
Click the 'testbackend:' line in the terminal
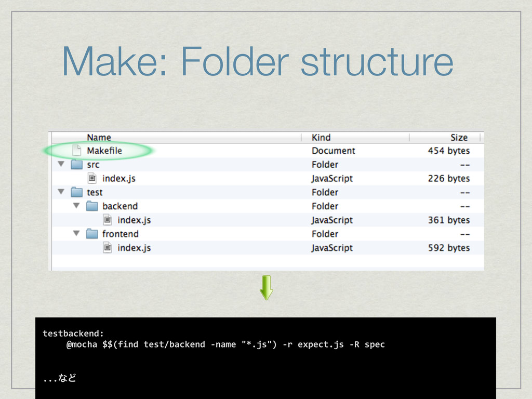pyautogui.click(x=73, y=334)
